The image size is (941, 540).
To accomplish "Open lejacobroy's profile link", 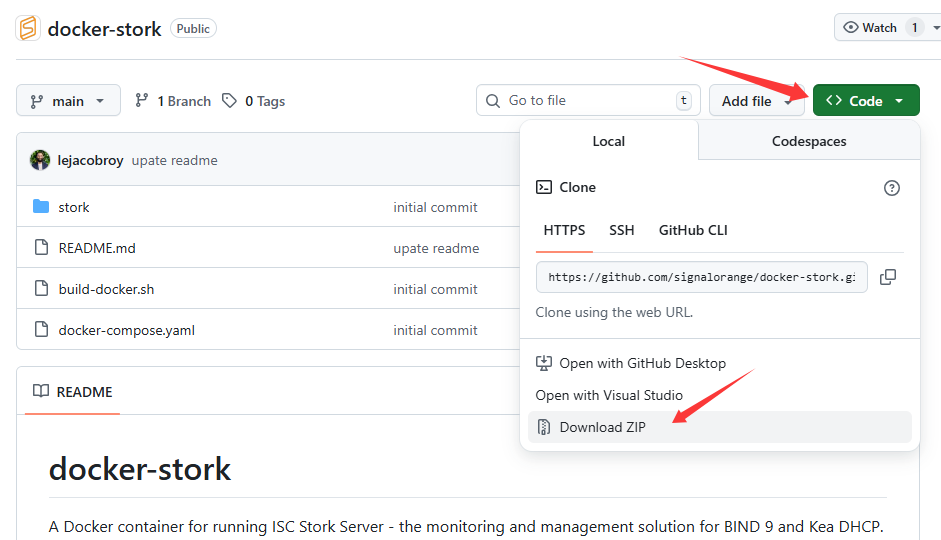I will click(91, 160).
